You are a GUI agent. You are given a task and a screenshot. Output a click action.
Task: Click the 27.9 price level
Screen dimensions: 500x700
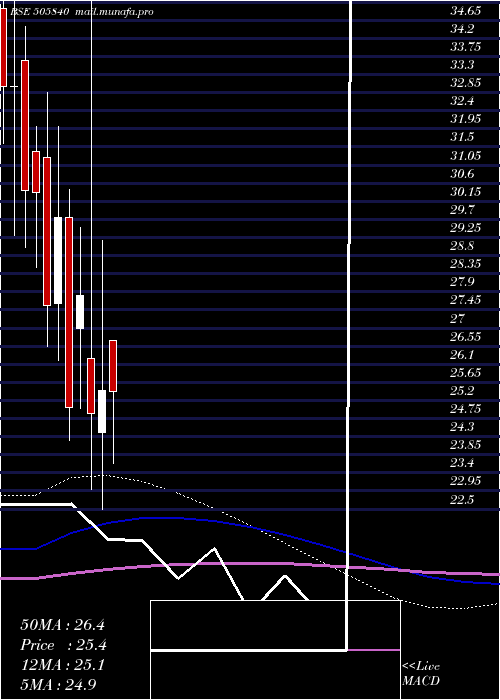click(462, 282)
